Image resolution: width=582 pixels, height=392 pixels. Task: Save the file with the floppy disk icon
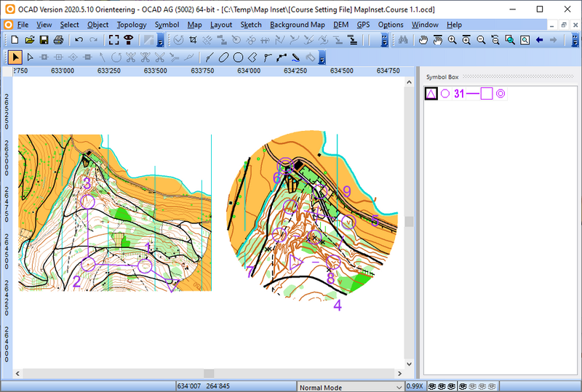[44, 40]
